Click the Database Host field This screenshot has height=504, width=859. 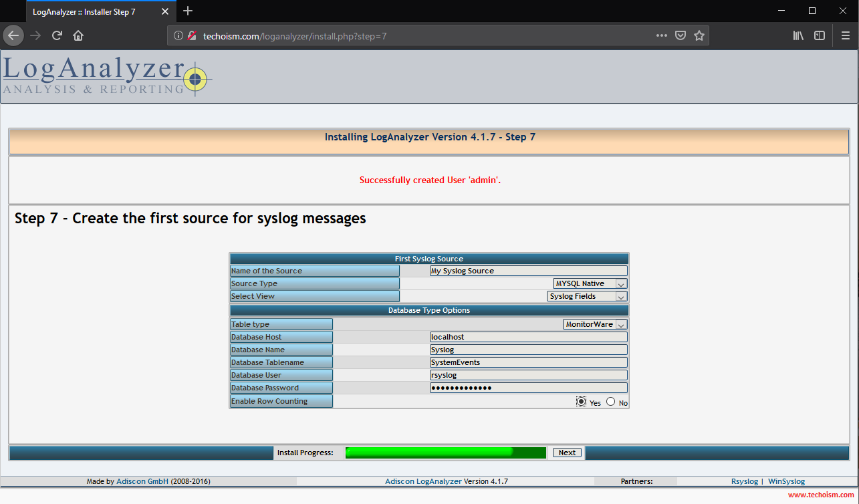[x=529, y=337]
